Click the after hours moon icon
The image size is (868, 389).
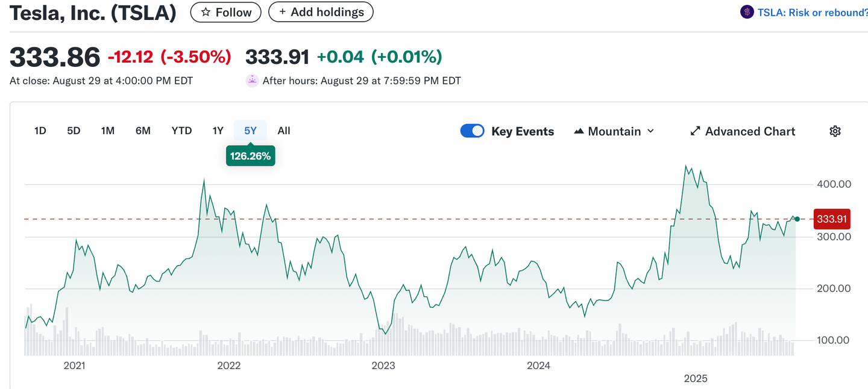point(253,81)
